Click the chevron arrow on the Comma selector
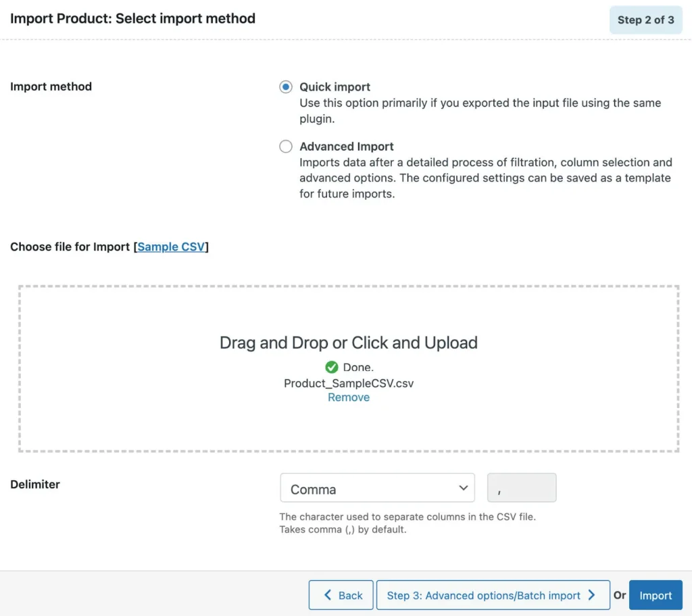692x616 pixels. 464,487
